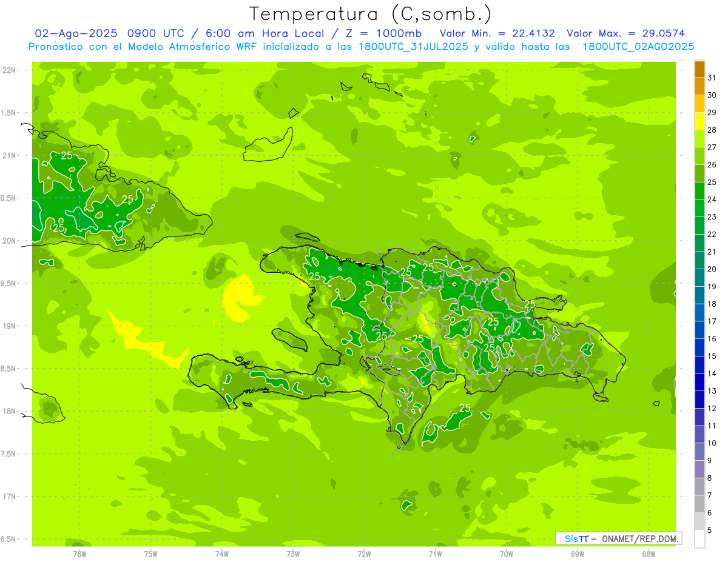Image resolution: width=728 pixels, height=562 pixels.
Task: Click the orange legend swatch between 30 and 31
Action: point(699,87)
